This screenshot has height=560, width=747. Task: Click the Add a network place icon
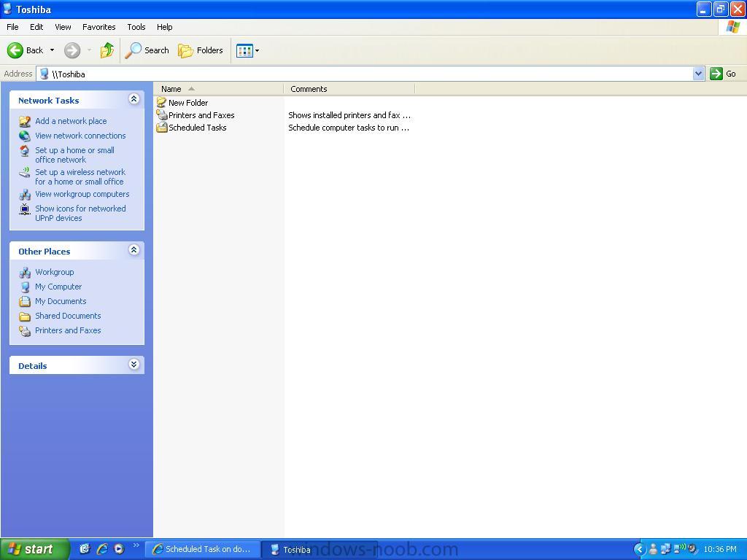point(25,121)
